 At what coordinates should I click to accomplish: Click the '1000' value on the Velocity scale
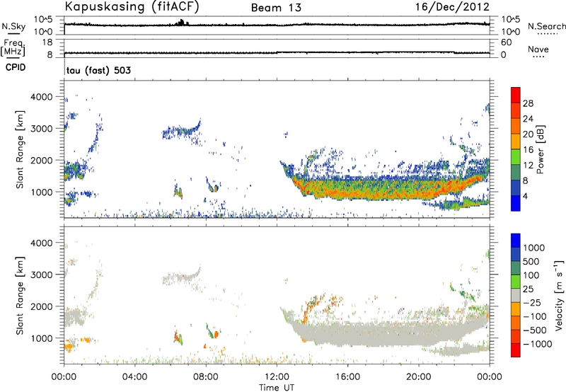click(534, 248)
